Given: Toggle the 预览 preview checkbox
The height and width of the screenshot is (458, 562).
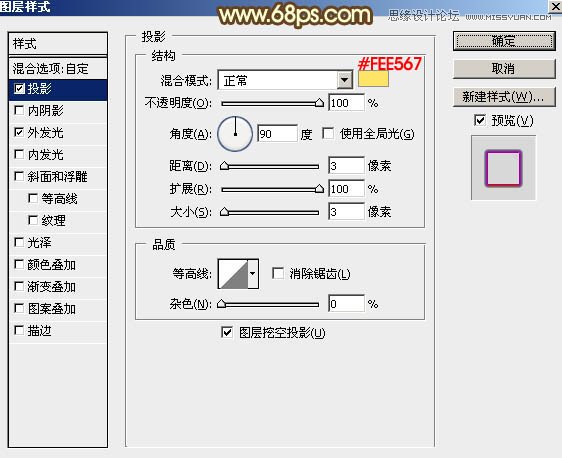Looking at the screenshot, I should point(480,120).
